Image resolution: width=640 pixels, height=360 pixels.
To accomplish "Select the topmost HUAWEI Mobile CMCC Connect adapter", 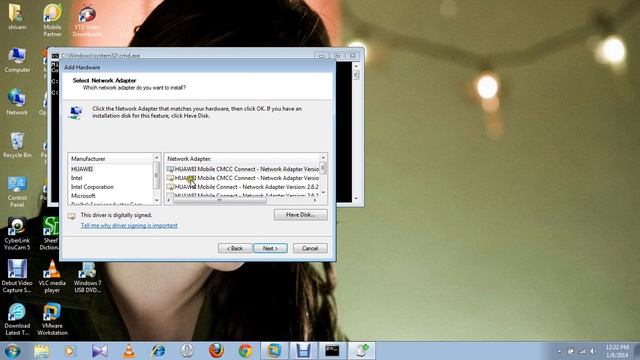I will [x=242, y=169].
